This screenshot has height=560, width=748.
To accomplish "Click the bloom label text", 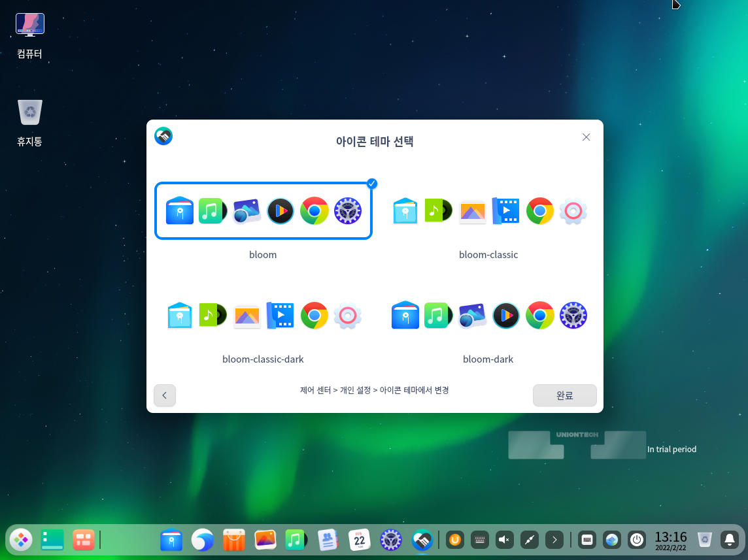I will [x=263, y=254].
